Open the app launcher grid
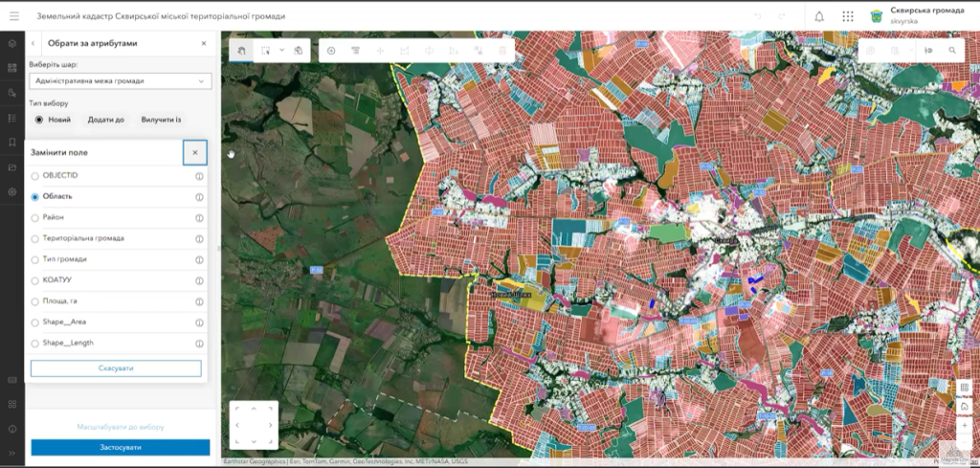The height and width of the screenshot is (468, 980). click(847, 16)
